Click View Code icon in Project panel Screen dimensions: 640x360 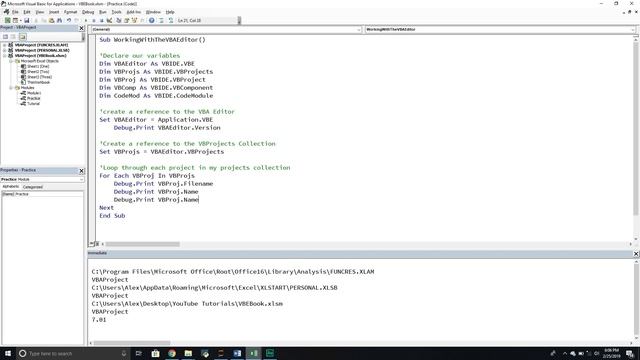(5, 37)
